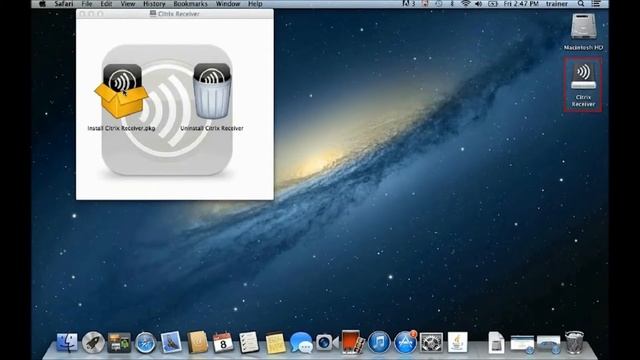Open the File menu
This screenshot has height=360, width=640.
87,4
